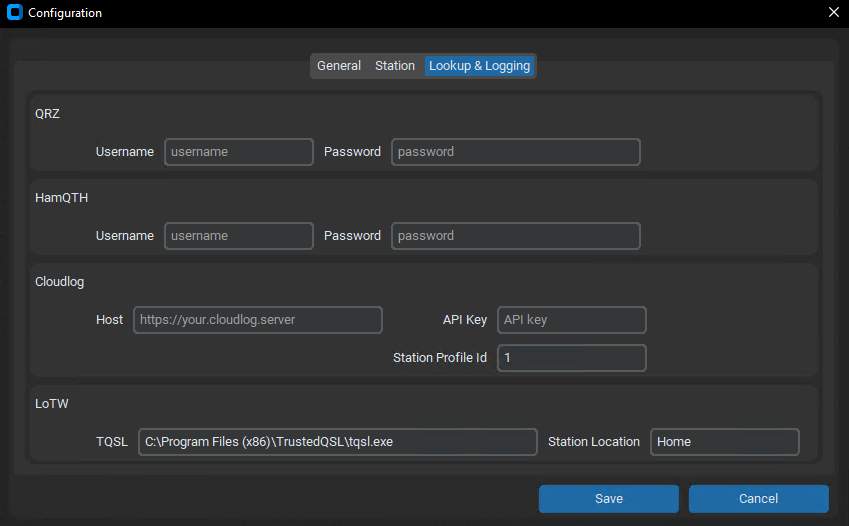Click the Cloudlog API Key field
Viewport: 849px width, 526px height.
(x=572, y=320)
